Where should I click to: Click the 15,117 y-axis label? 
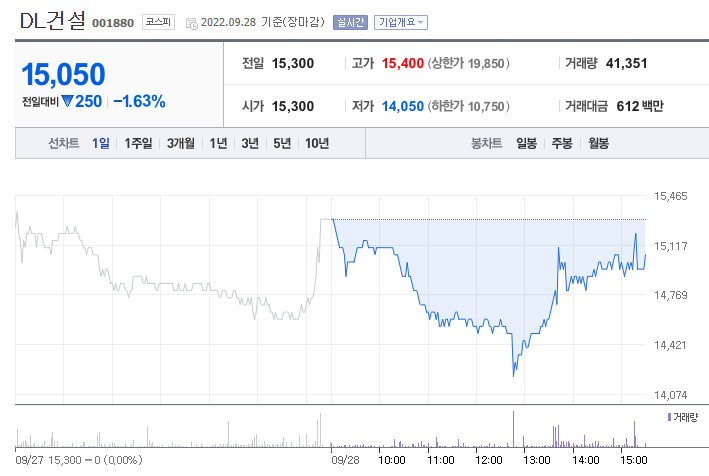tap(671, 246)
